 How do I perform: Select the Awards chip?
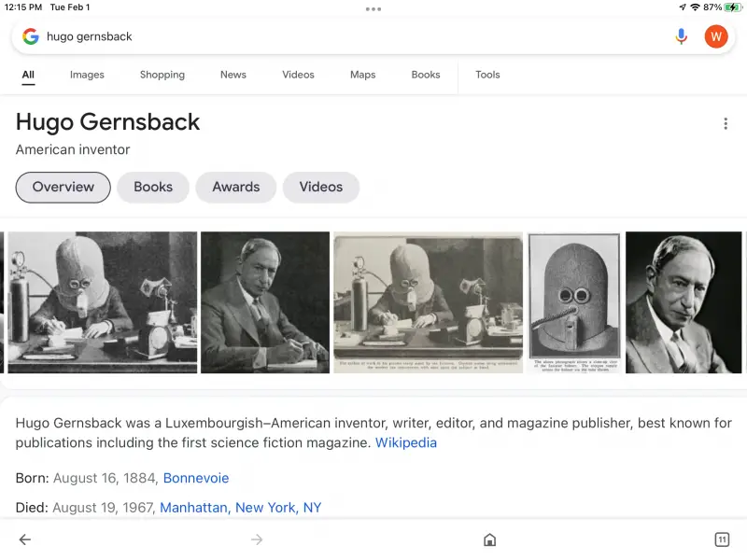point(236,188)
